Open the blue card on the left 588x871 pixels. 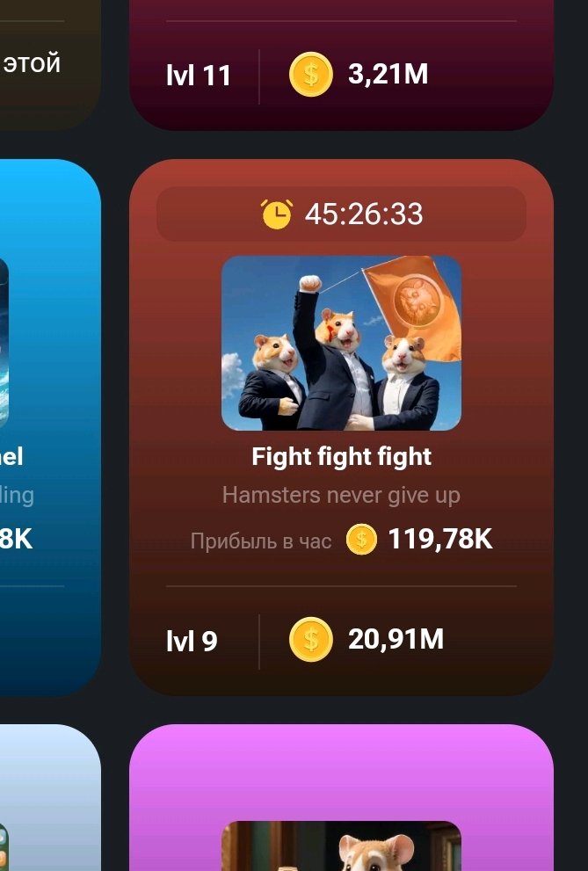(50, 427)
